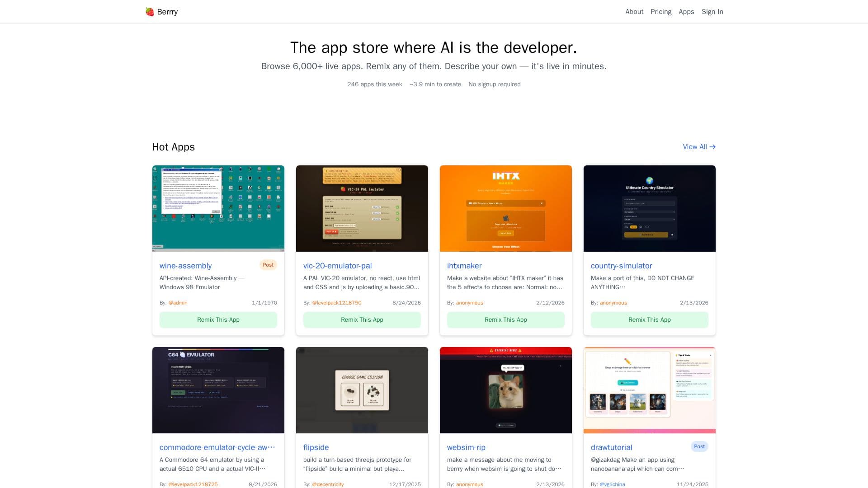Click date 1/1/1970 on wine-assembly card

(264, 303)
